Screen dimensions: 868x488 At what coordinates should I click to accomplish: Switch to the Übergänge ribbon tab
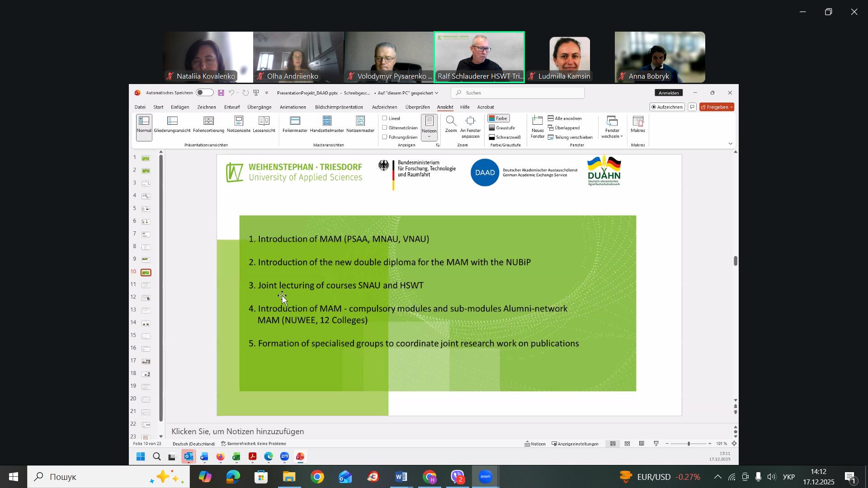point(259,108)
